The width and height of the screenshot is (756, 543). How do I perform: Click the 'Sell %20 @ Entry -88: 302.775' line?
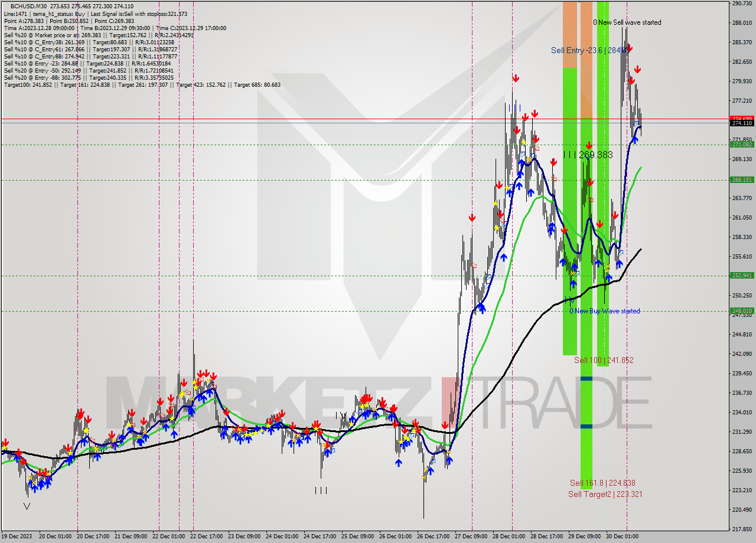tap(89, 77)
